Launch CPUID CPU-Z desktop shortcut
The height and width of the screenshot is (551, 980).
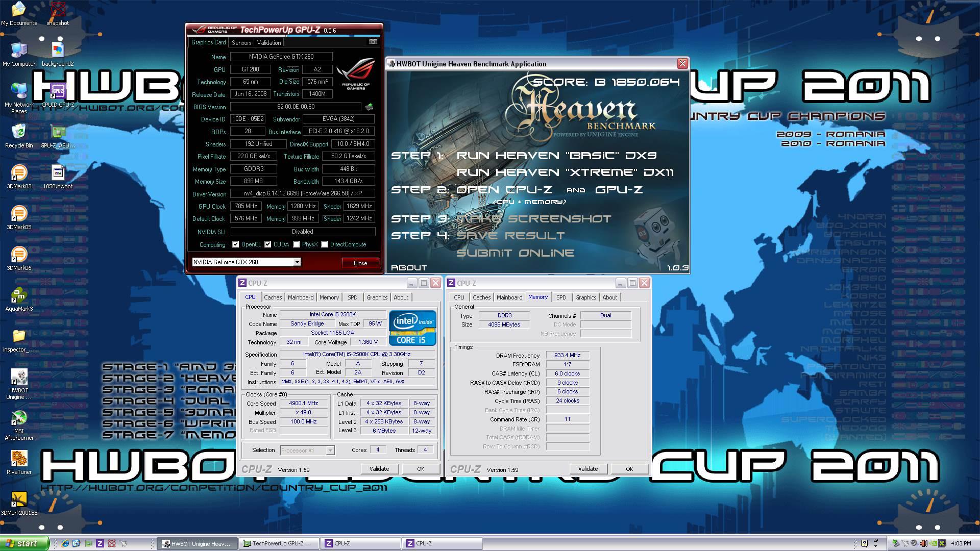58,95
